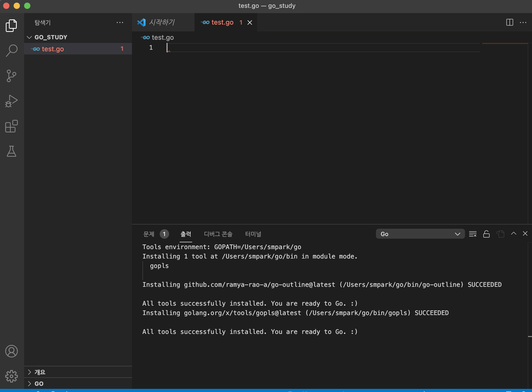Viewport: 532px width, 392px height.
Task: Open the Go output channel dropdown
Action: tap(420, 234)
